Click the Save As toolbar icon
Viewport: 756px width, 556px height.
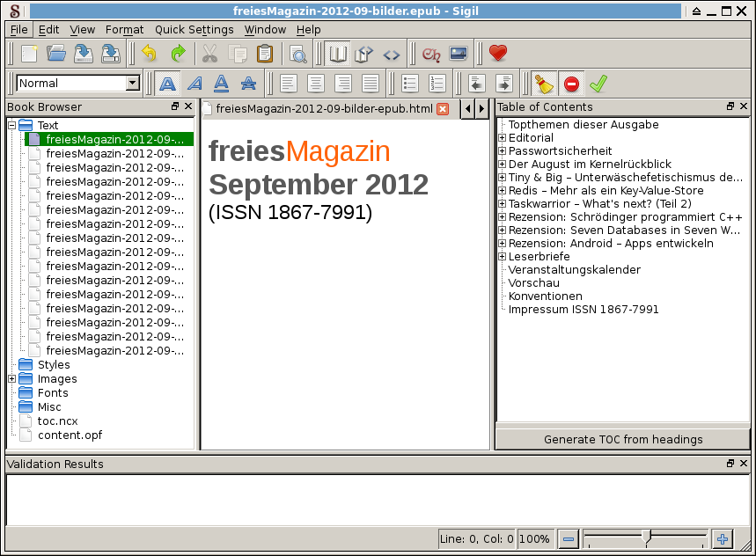point(110,54)
